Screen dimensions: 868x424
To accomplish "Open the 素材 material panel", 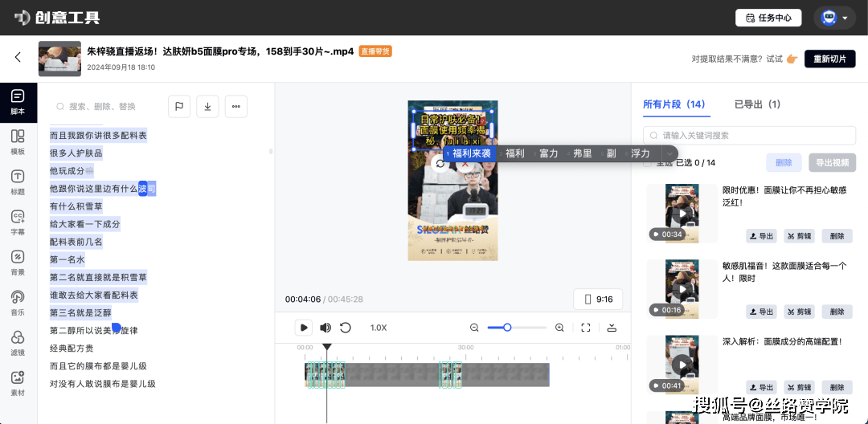I will pos(18,383).
